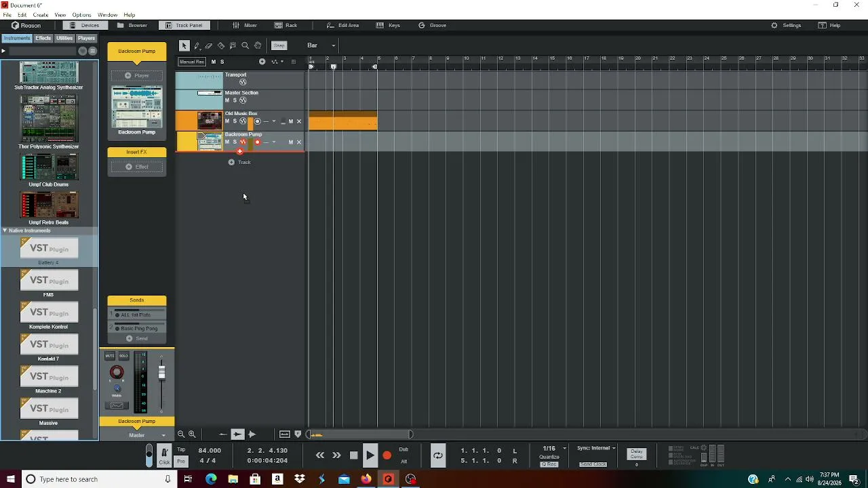The width and height of the screenshot is (868, 488).
Task: Select the Razor tool
Action: (x=221, y=45)
